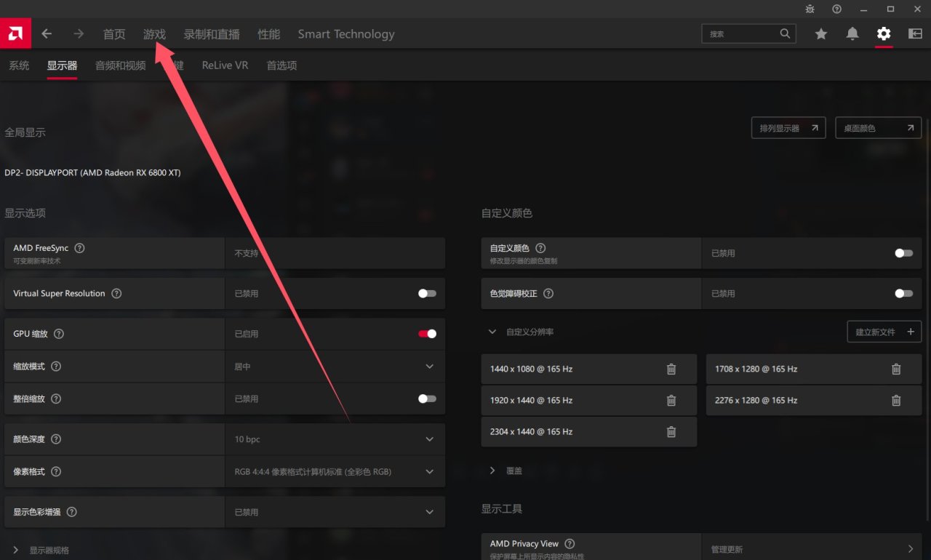Click the 2304 x 1440 @ 165 Hz entry

click(x=589, y=432)
